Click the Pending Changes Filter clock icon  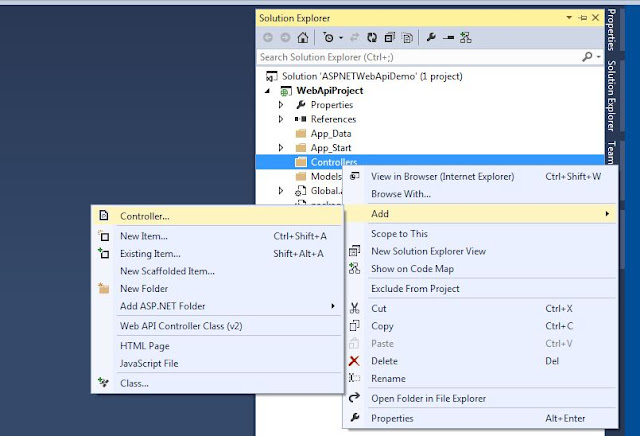328,38
